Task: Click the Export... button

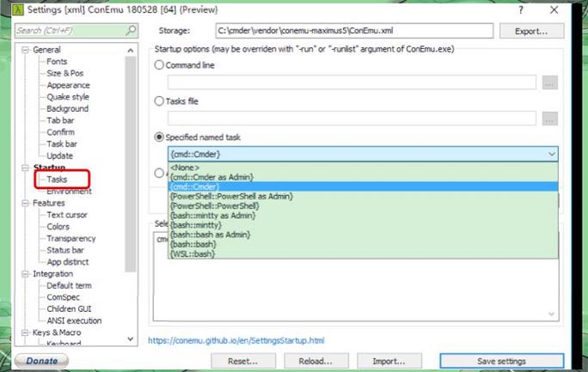Action: pos(531,31)
